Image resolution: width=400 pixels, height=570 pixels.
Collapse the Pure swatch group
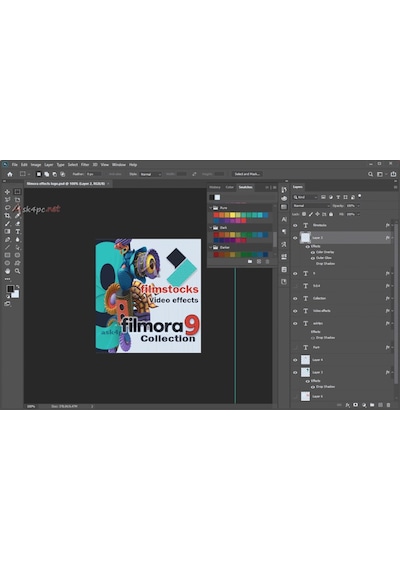(211, 208)
